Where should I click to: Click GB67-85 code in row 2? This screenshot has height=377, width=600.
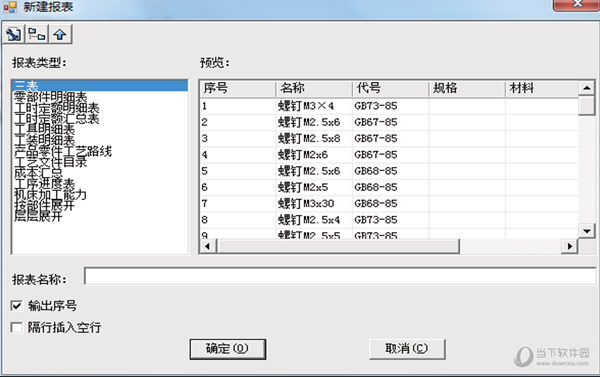point(376,122)
